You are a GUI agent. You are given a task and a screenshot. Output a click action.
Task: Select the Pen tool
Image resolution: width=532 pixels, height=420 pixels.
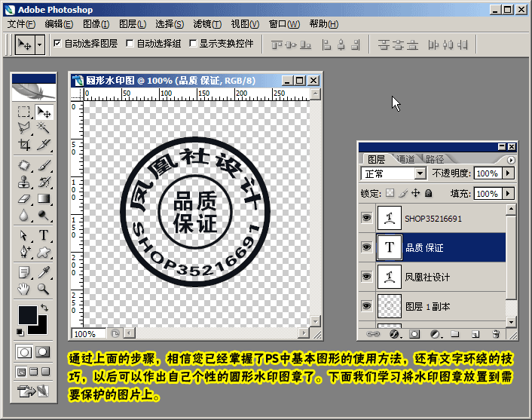(x=24, y=252)
